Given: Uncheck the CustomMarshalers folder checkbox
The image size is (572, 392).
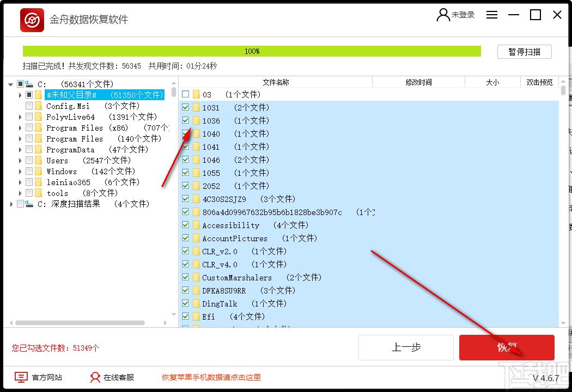Looking at the screenshot, I should (x=186, y=277).
